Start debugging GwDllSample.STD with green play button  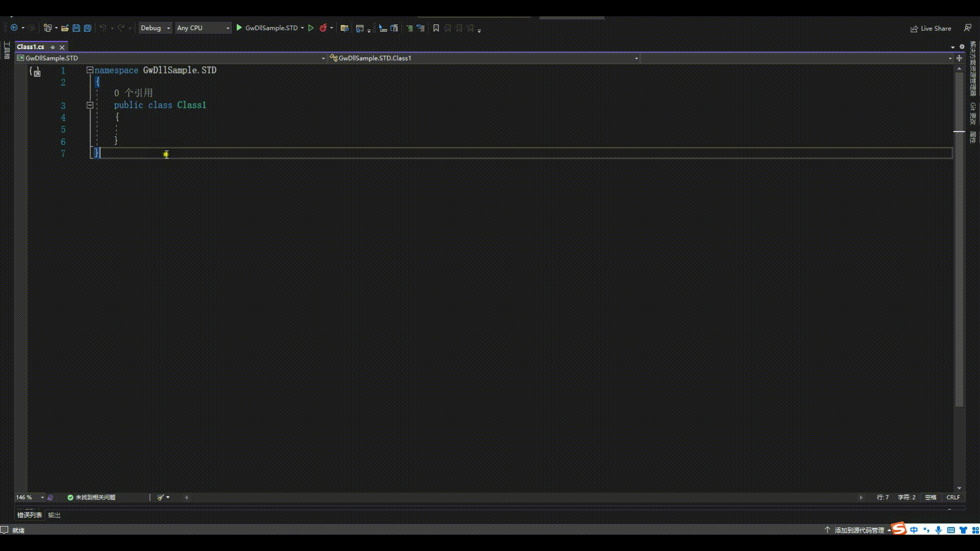point(239,28)
